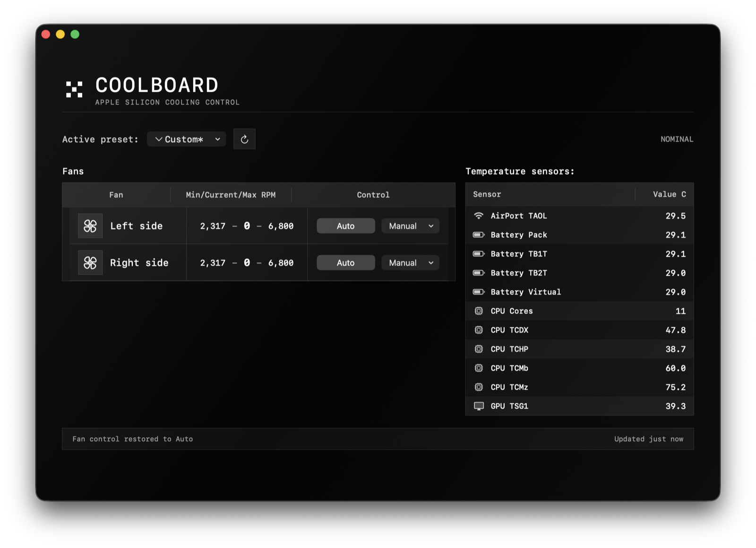The height and width of the screenshot is (548, 756).
Task: Click the Min/Current/Max RPM column header
Action: [231, 195]
